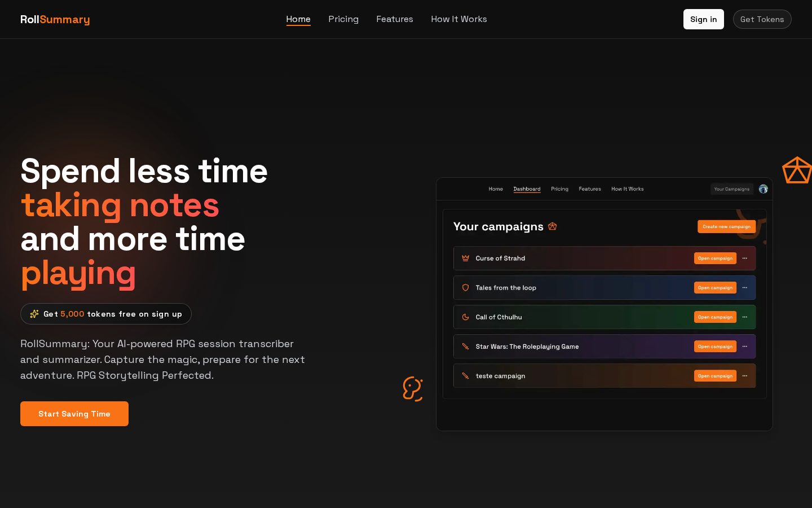Viewport: 812px width, 508px height.
Task: Open How It Works in top navigation
Action: pos(459,19)
